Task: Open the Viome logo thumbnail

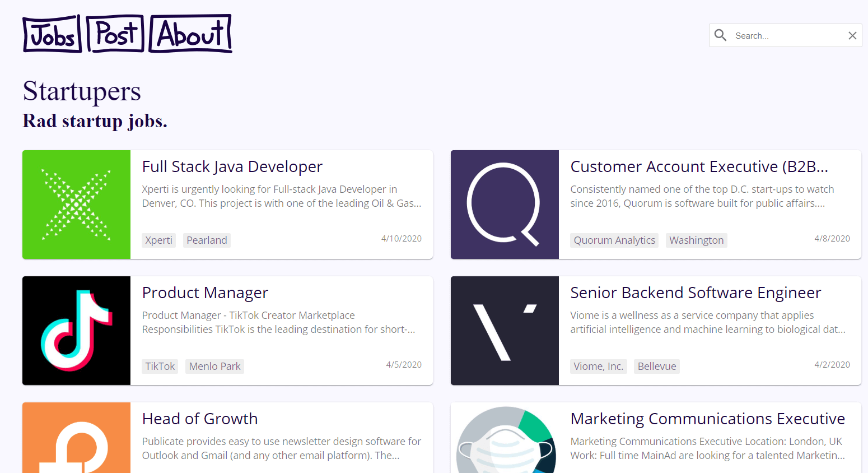Action: [x=505, y=331]
